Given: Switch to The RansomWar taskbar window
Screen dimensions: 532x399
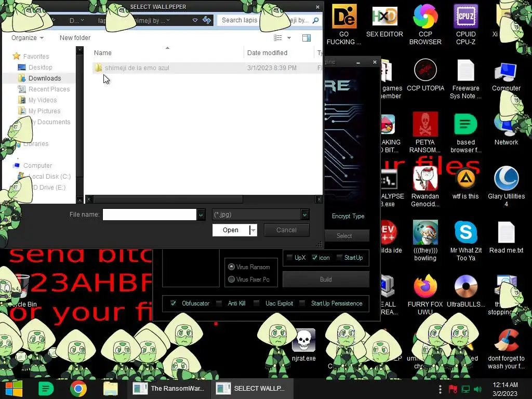Looking at the screenshot, I should pyautogui.click(x=169, y=389).
